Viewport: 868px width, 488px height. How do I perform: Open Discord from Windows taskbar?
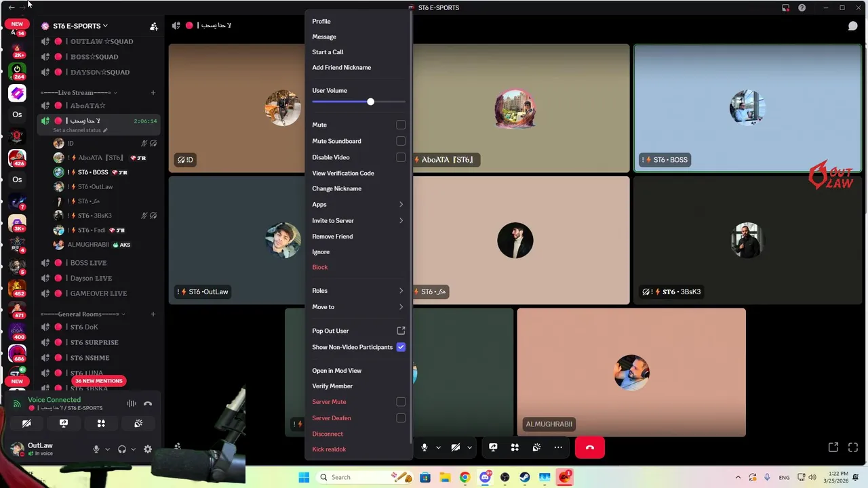(x=485, y=477)
